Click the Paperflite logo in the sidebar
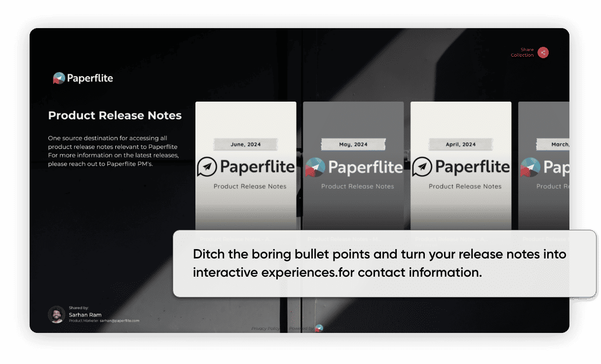 [x=83, y=78]
